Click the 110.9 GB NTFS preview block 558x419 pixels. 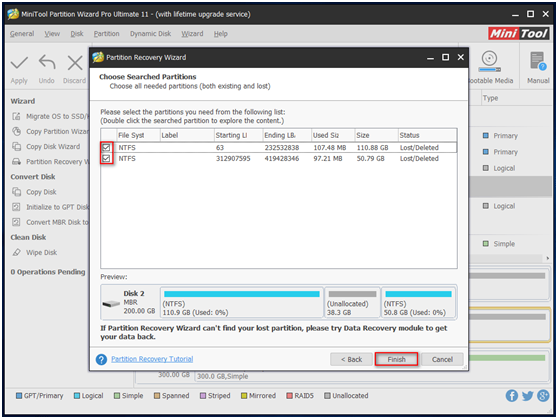pyautogui.click(x=242, y=303)
